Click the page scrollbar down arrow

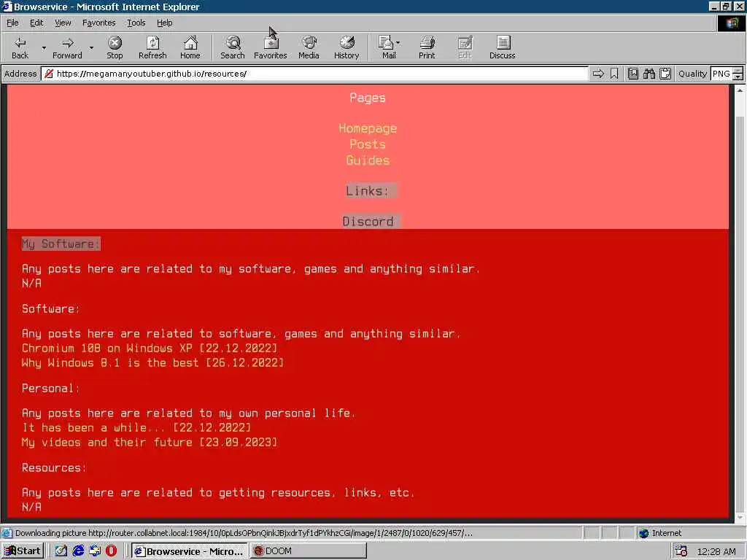(740, 517)
